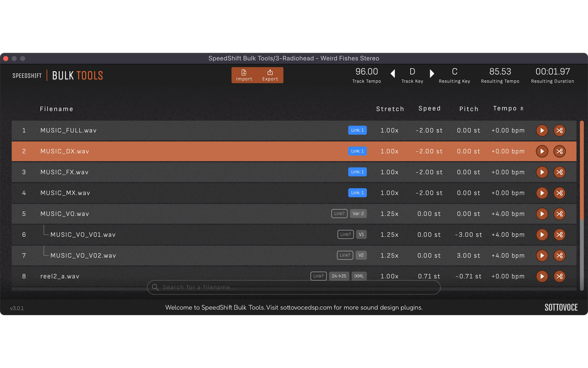Click Pitch value -0.71 st of reel2_a.wav
The width and height of the screenshot is (588, 368).
pos(468,276)
